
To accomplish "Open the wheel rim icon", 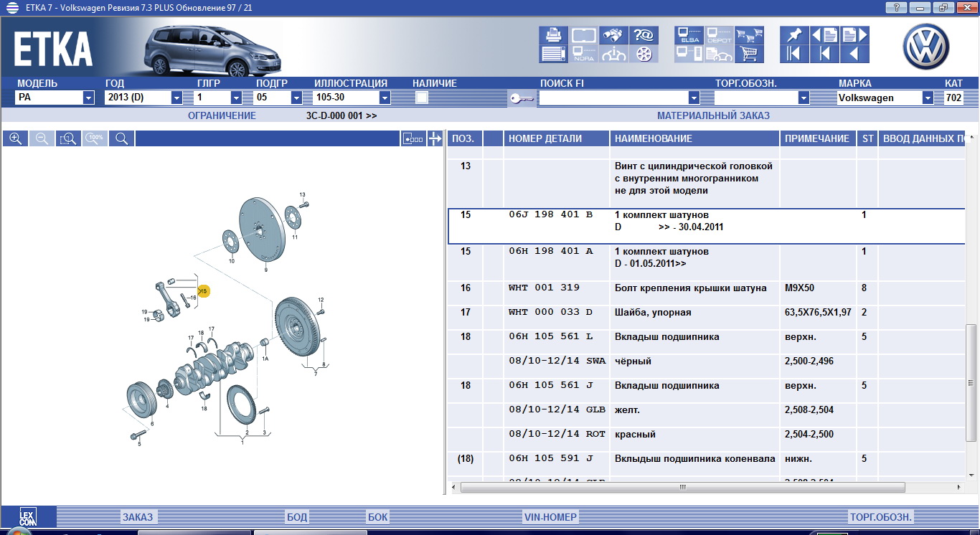I will coord(644,54).
